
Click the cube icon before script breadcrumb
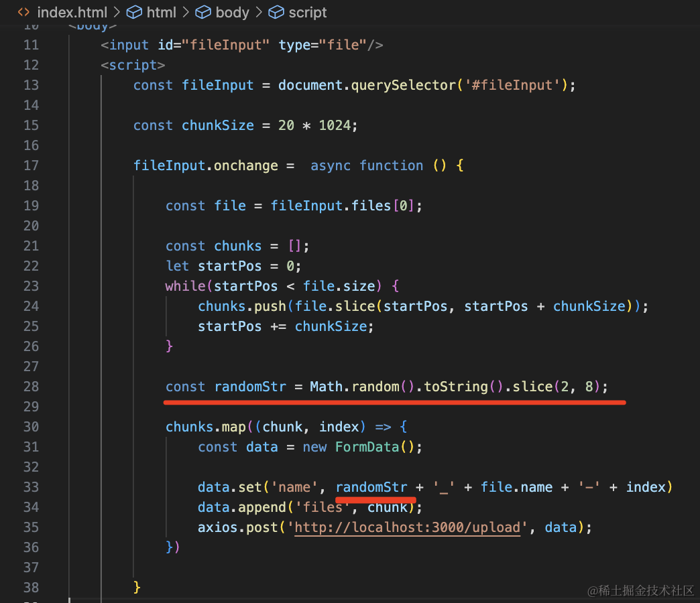coord(276,12)
